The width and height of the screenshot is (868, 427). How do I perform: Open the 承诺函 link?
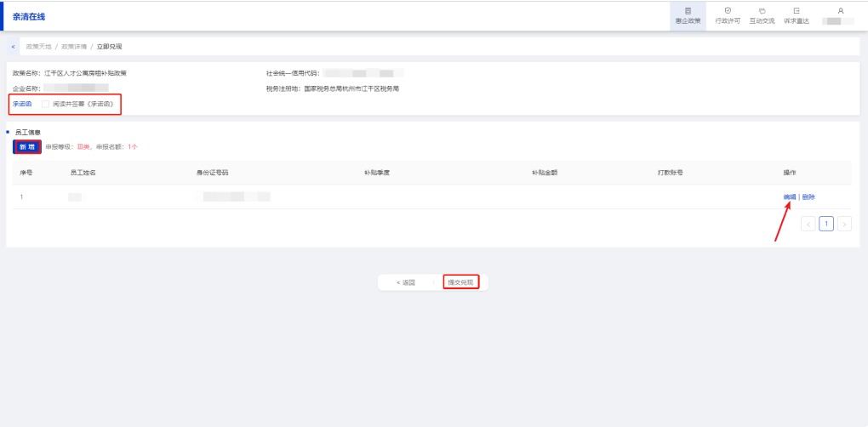pos(22,104)
